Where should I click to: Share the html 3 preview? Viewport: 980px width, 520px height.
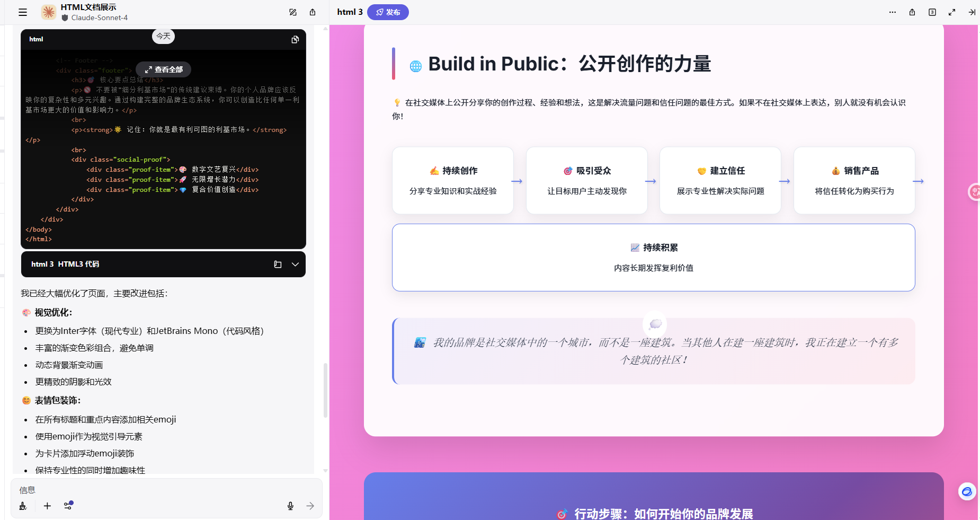[x=912, y=12]
